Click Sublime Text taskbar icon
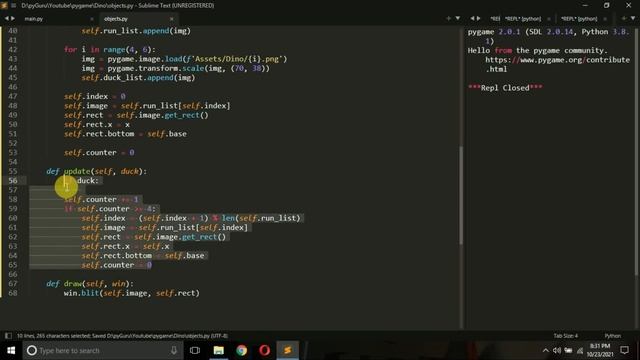640x360 pixels. tap(288, 350)
